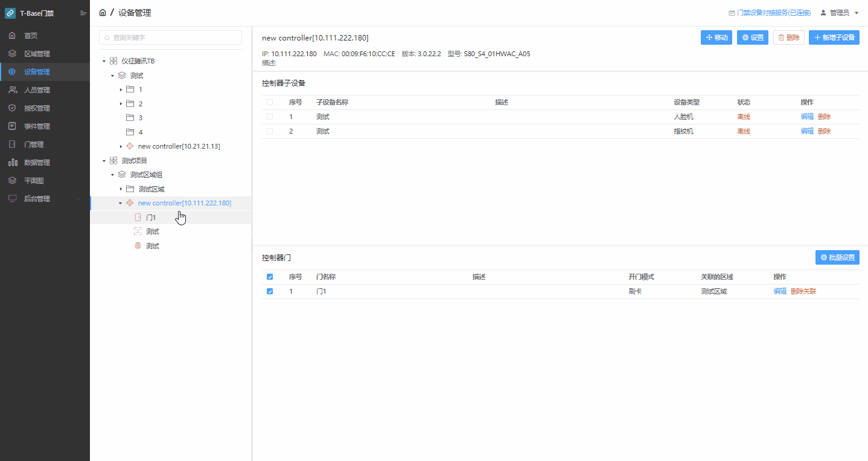Screen dimensions: 868x461
Task: Click the search magnifier icon in tree filter
Action: (x=107, y=37)
